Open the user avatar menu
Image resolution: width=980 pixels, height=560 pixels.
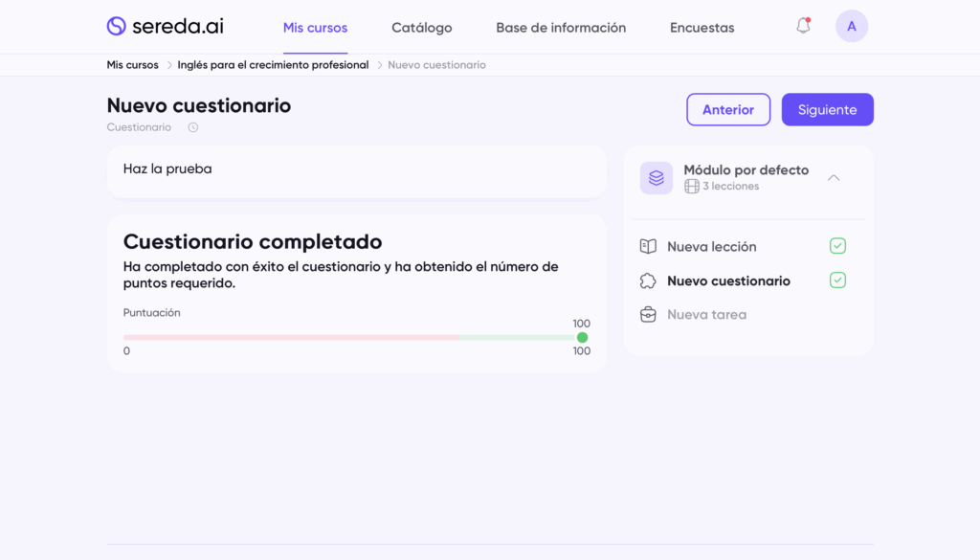[851, 27]
